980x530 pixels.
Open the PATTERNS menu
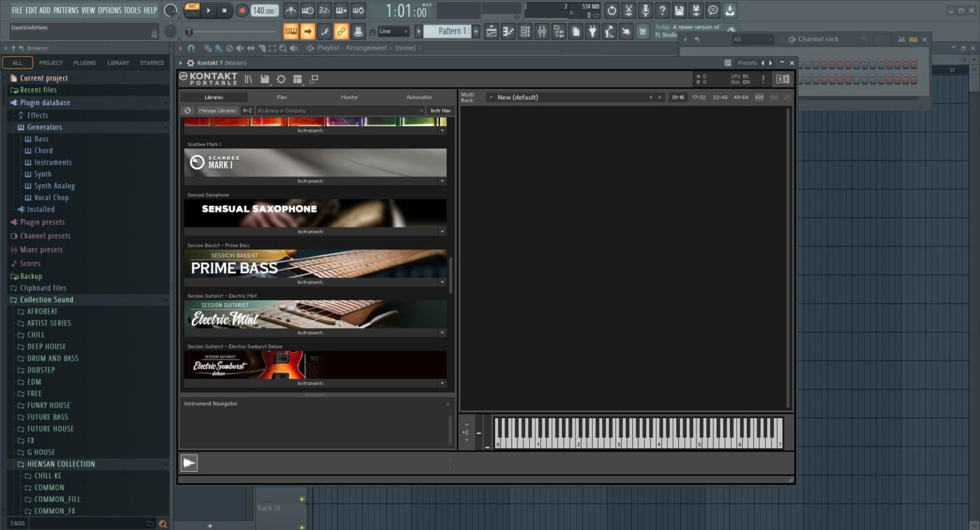(x=66, y=11)
